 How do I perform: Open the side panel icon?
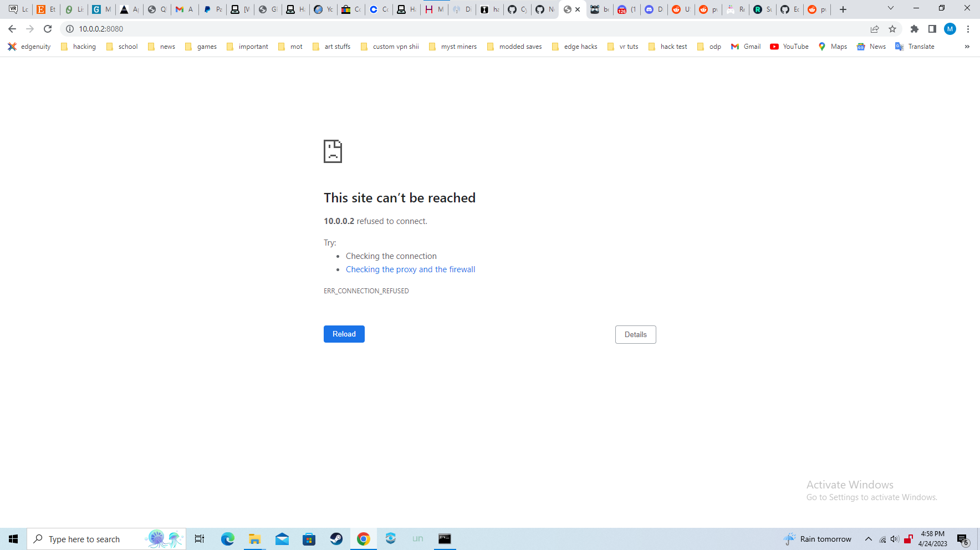click(x=932, y=29)
